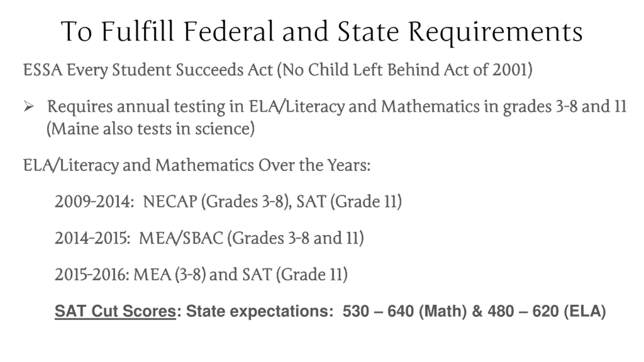This screenshot has width=644, height=362.
Task: Click 'Every Student Succeeds Act' text
Action: coord(170,70)
